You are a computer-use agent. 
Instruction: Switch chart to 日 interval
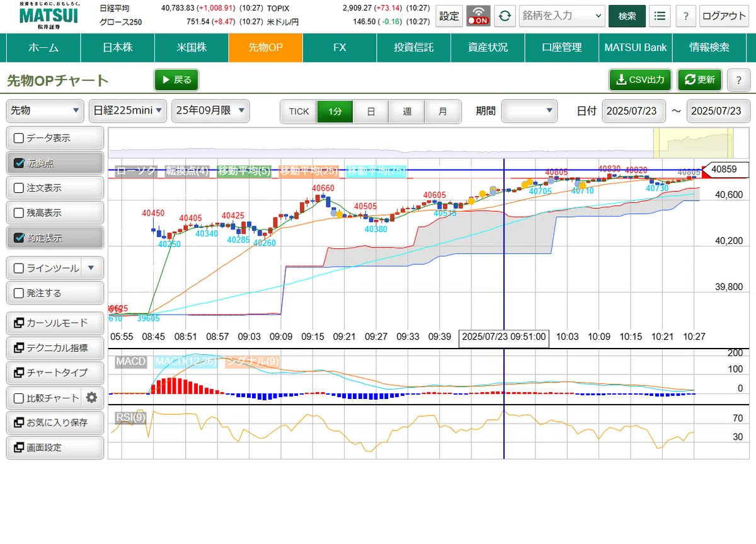pos(371,111)
